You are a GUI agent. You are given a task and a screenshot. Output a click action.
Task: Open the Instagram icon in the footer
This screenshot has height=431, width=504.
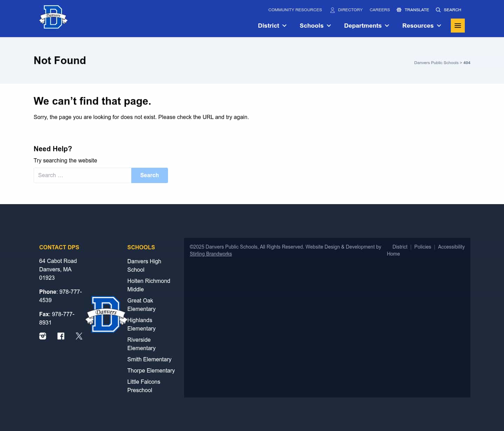(x=42, y=336)
